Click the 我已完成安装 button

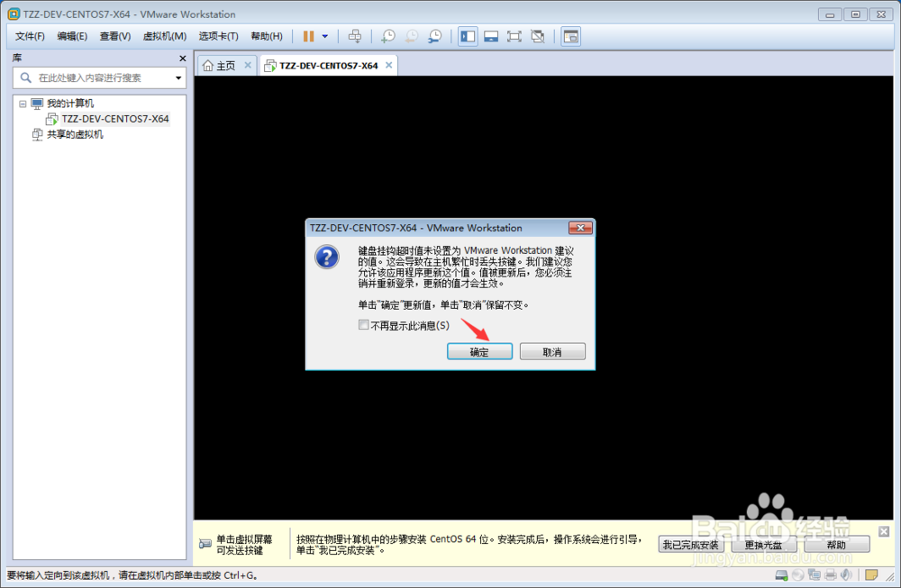click(x=690, y=545)
